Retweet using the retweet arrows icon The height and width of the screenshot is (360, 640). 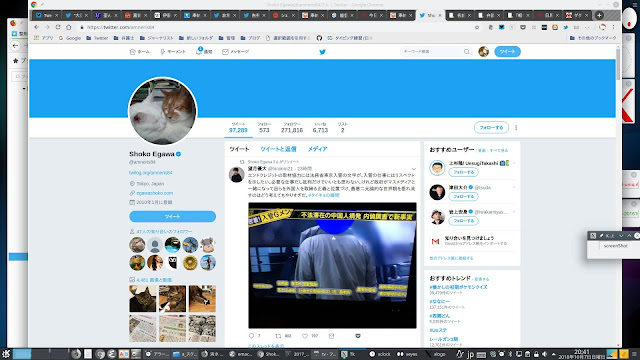click(278, 336)
